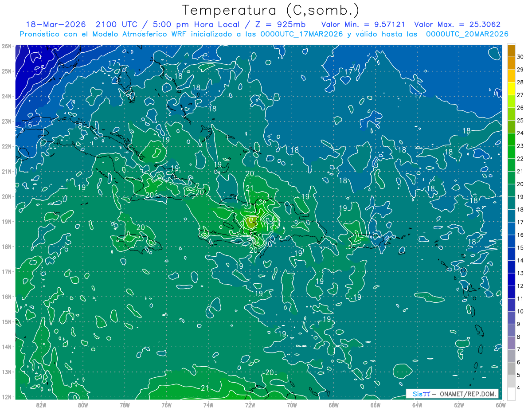The image size is (532, 411).
Task: Click the color scale label 22
Action: pos(520,158)
